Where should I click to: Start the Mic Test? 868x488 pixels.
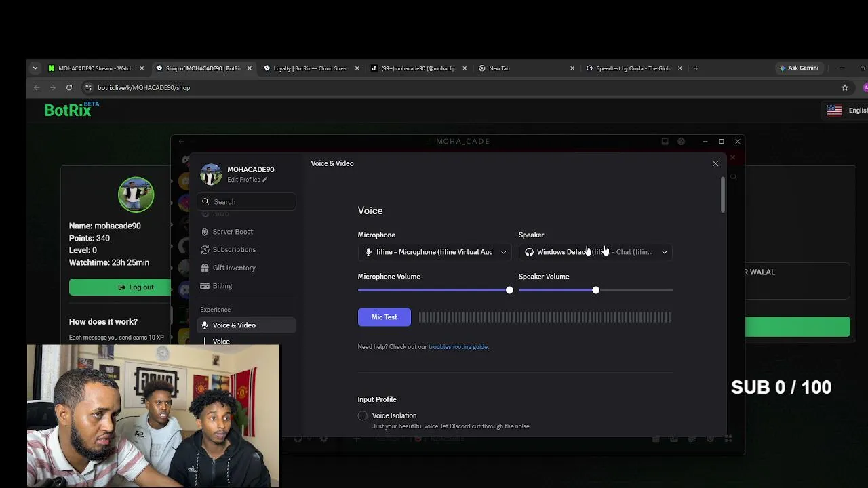point(384,317)
